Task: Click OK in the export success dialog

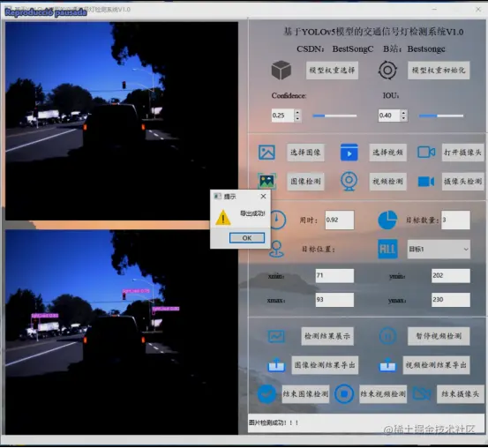Action: point(247,238)
